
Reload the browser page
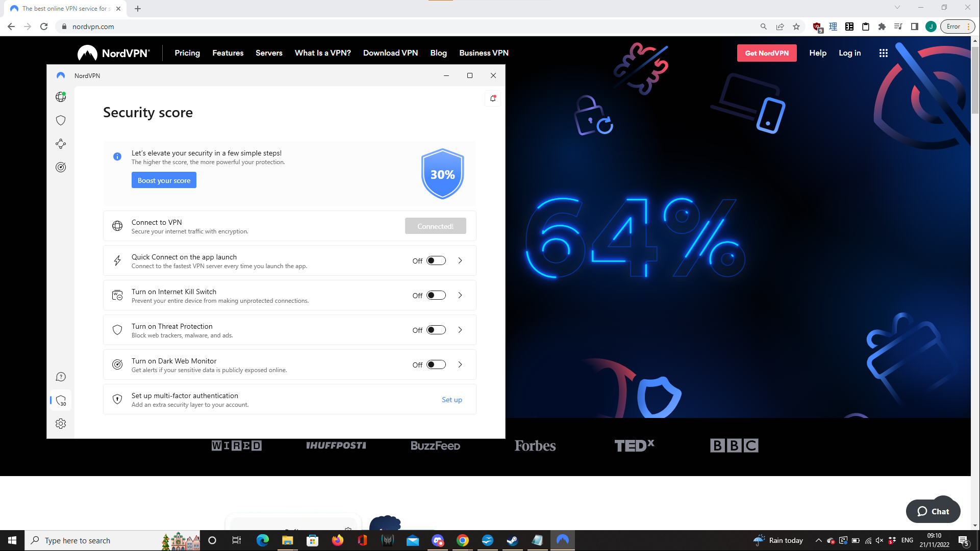(x=44, y=27)
